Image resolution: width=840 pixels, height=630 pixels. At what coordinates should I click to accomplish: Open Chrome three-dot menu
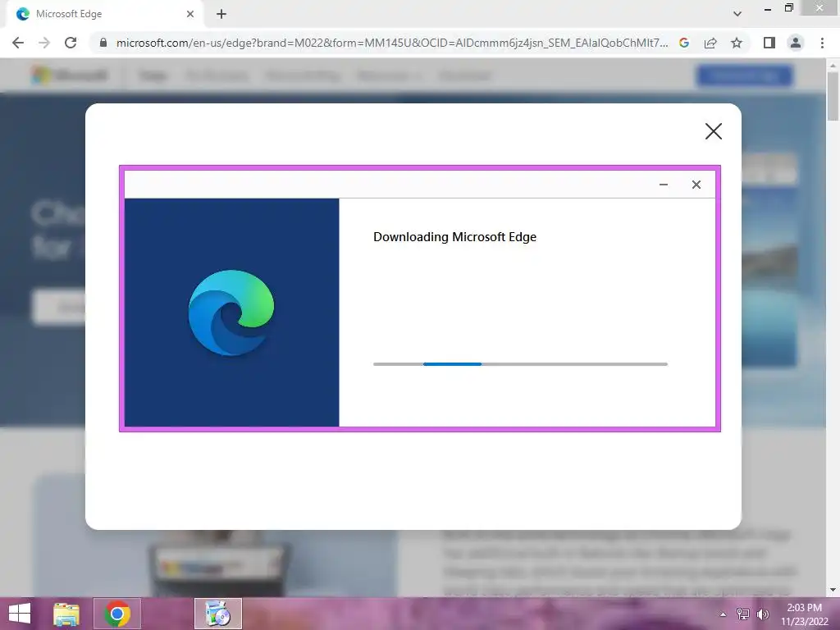(822, 43)
